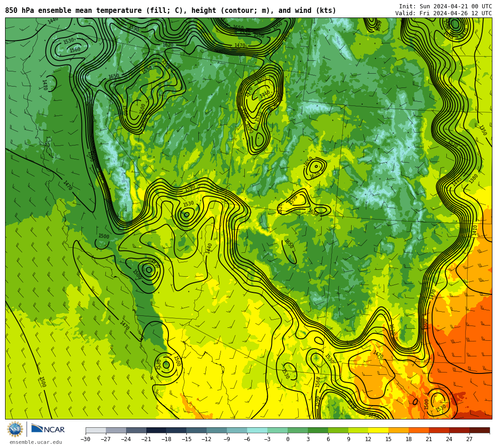Pick the aqua swatch between -6 and -3
This screenshot has width=497, height=448.
click(x=257, y=430)
